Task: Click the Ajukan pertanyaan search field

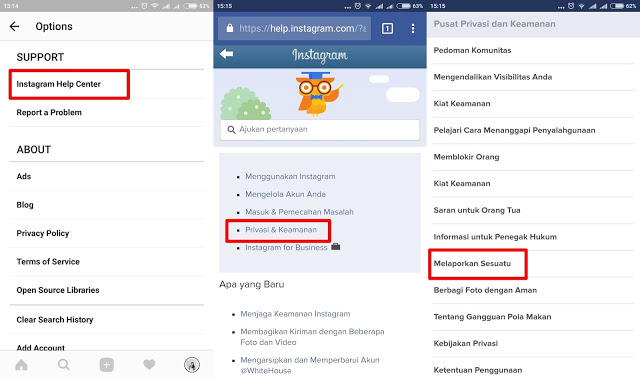Action: click(x=320, y=130)
